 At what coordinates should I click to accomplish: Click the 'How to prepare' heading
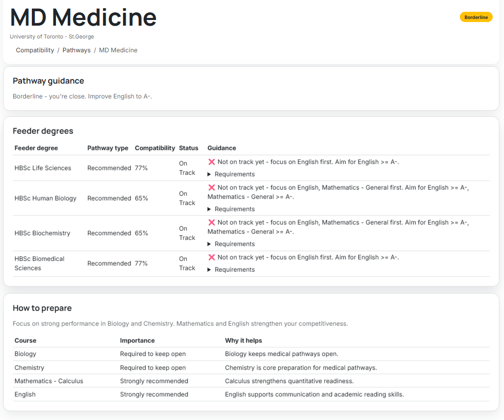point(43,308)
